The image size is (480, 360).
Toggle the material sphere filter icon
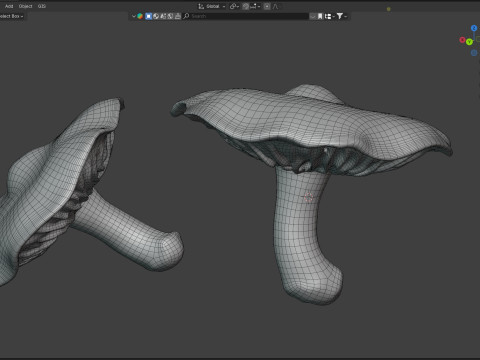coord(156,16)
